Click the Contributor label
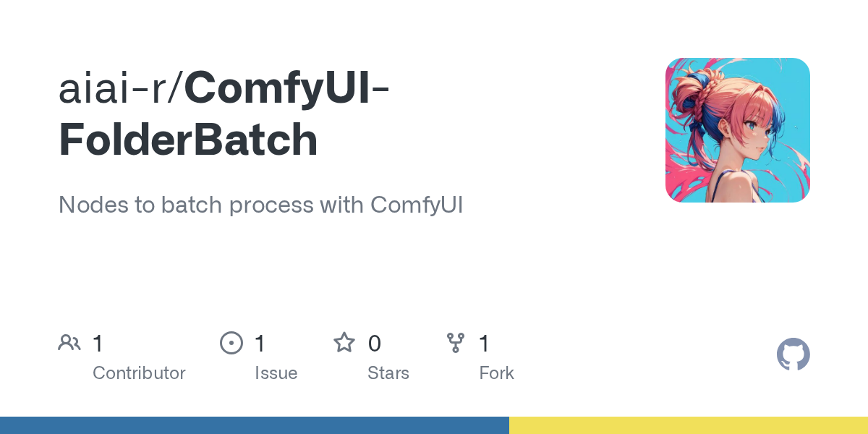 click(139, 373)
